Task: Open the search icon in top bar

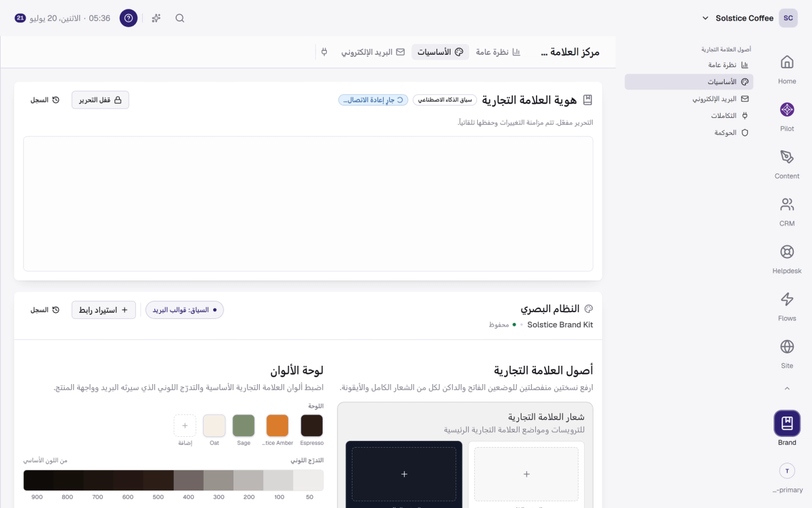Action: pyautogui.click(x=180, y=18)
